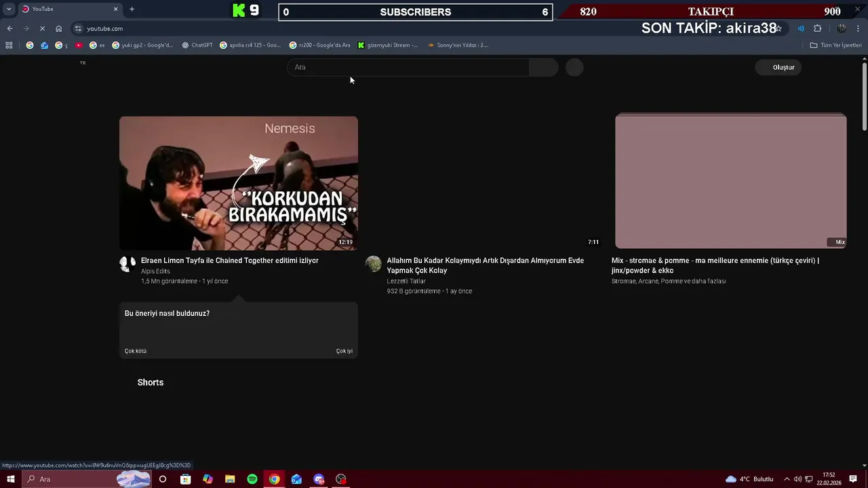Open the 'rs200 - Google'da Ara' bookmark
This screenshot has width=868, height=488.
(x=320, y=45)
